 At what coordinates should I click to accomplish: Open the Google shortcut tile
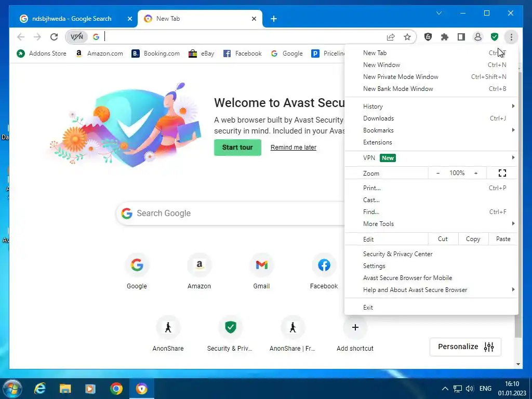137,272
